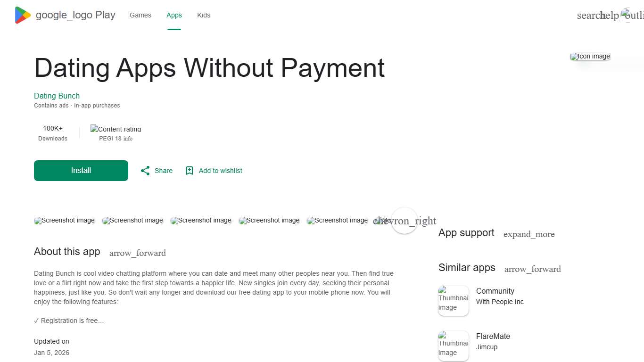The height and width of the screenshot is (362, 644).
Task: Open the Dating Bunch developer page
Action: (57, 96)
